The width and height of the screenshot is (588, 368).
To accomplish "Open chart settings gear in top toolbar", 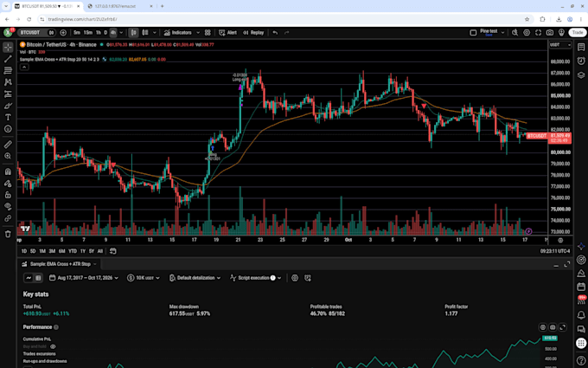I will click(527, 33).
